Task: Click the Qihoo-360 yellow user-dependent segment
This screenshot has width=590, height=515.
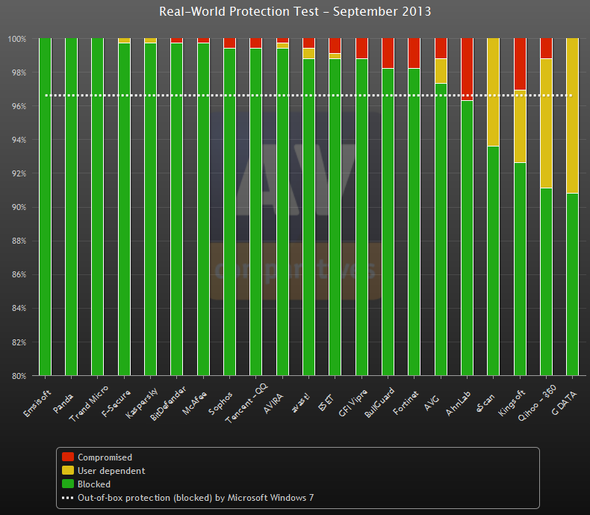Action: pyautogui.click(x=546, y=123)
